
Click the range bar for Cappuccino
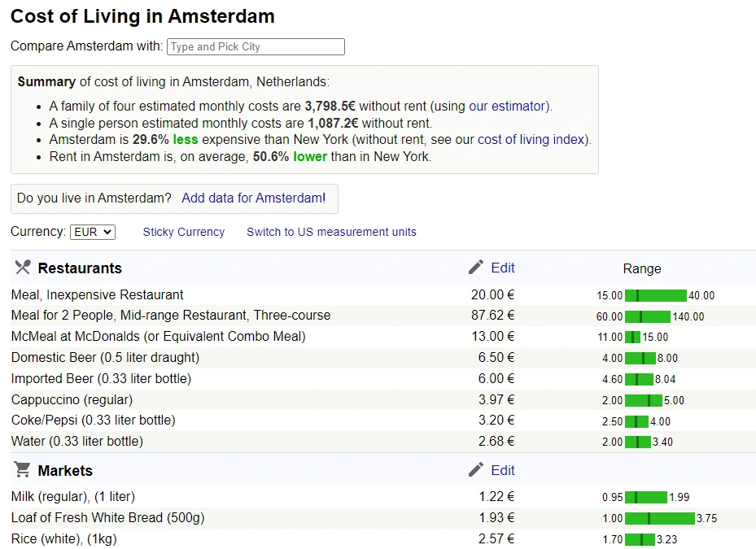pyautogui.click(x=644, y=400)
